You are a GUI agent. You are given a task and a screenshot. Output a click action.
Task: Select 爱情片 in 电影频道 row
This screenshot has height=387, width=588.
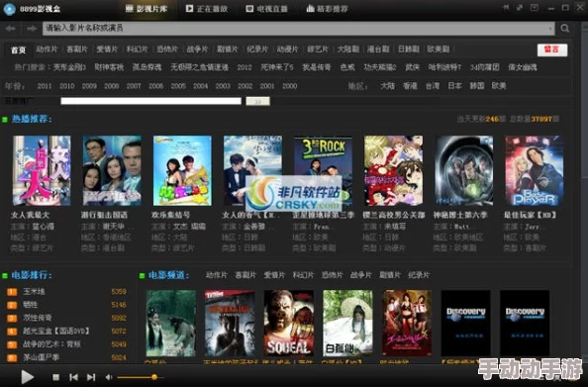(x=274, y=275)
